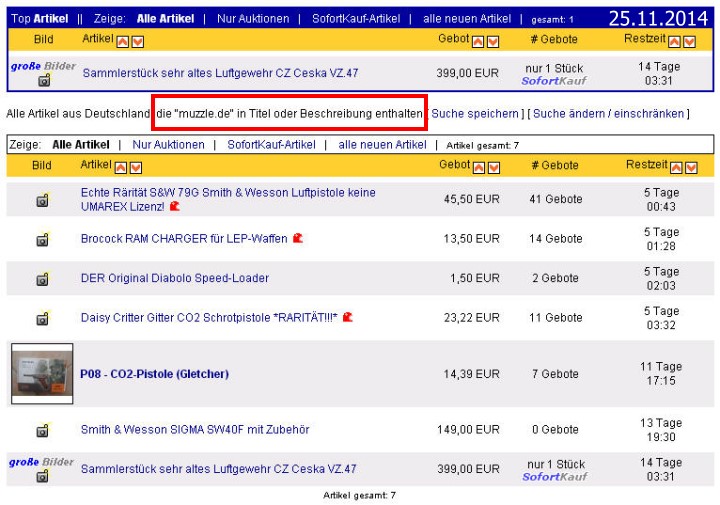Sort main results list by Restzeit ascending arrow
Viewport: 720px width, 505px height.
[x=675, y=165]
